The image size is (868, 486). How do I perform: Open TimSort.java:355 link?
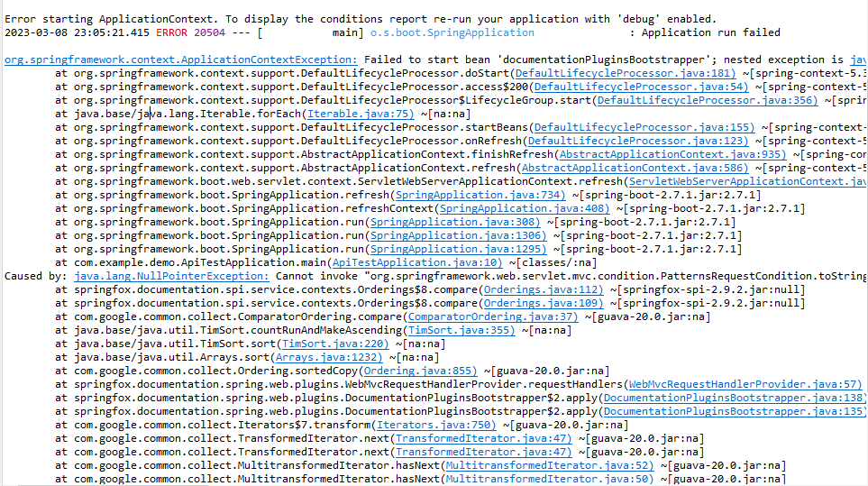point(461,330)
